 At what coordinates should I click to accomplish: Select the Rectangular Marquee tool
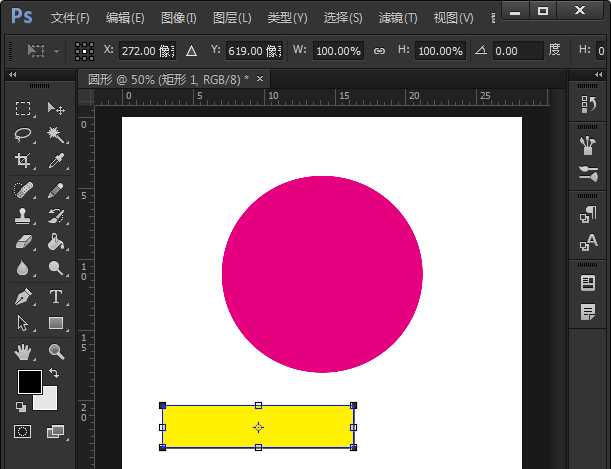point(23,109)
